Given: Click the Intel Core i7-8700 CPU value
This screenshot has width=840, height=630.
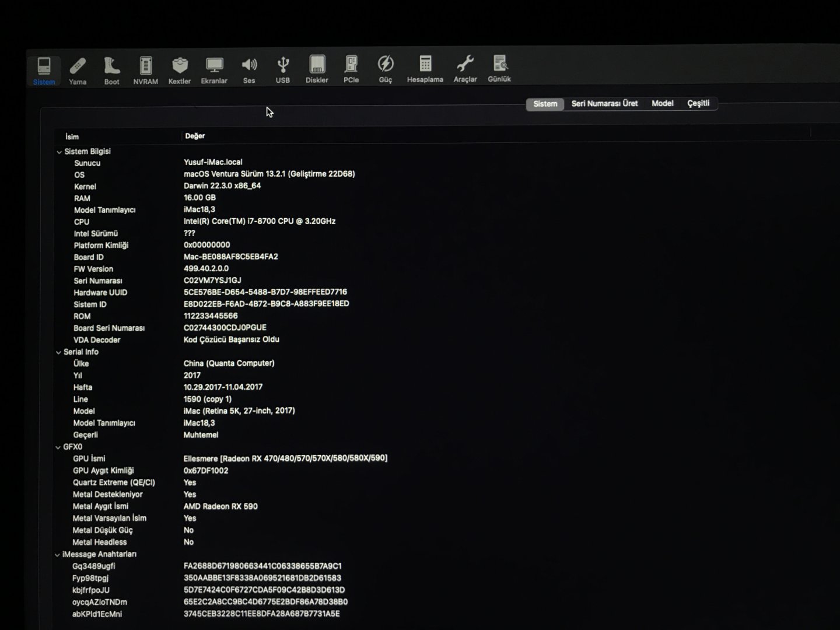Looking at the screenshot, I should pos(260,222).
